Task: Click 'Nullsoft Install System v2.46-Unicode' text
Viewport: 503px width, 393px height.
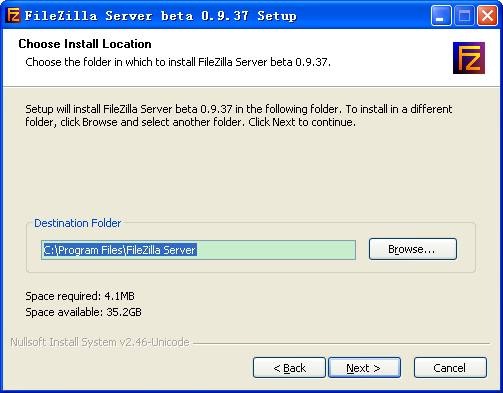Action: (100, 342)
